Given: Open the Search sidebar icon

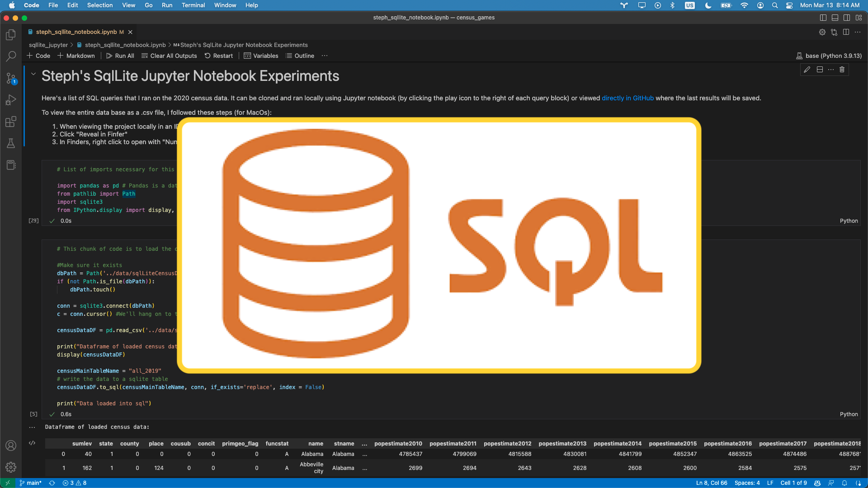Looking at the screenshot, I should (11, 56).
